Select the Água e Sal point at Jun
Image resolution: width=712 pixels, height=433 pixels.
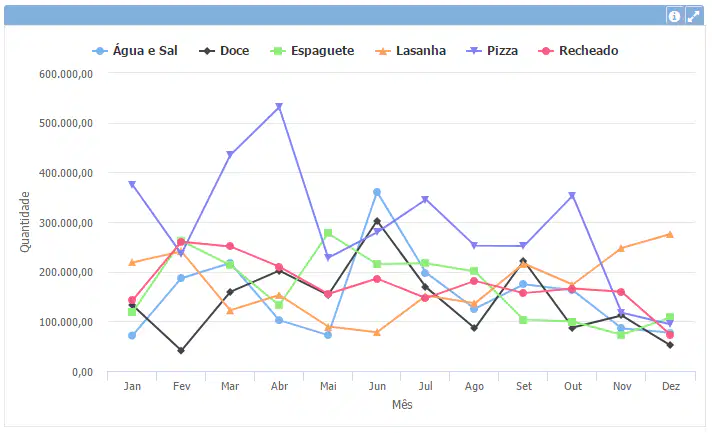[377, 192]
